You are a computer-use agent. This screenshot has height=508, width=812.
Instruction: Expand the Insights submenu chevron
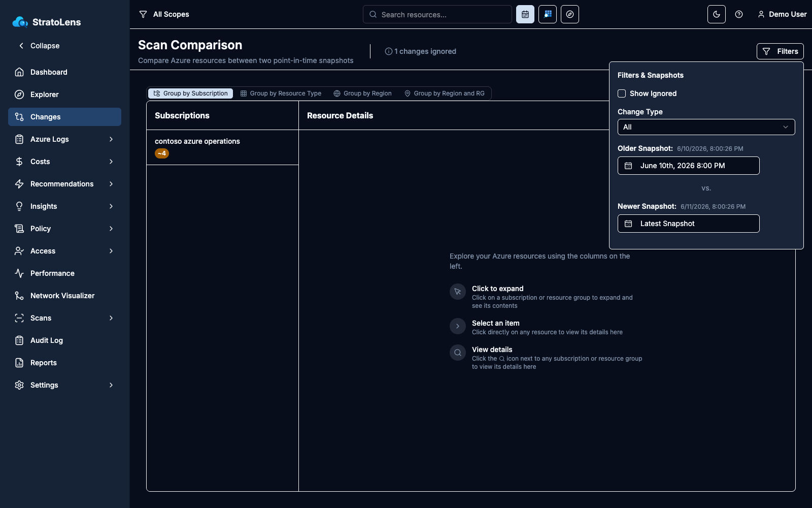click(x=111, y=206)
